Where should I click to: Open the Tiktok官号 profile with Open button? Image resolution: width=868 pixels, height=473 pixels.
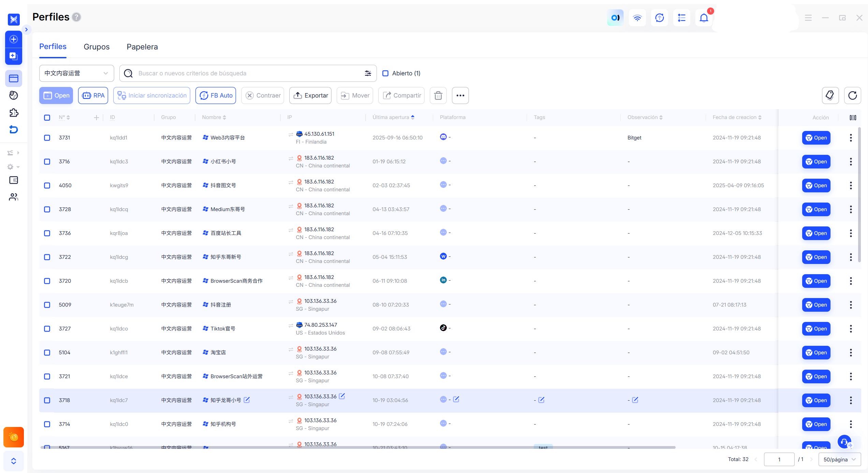pyautogui.click(x=816, y=329)
